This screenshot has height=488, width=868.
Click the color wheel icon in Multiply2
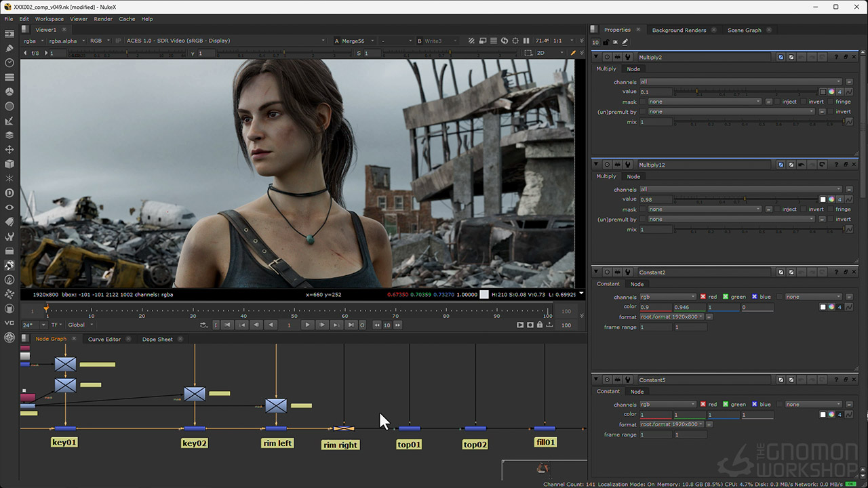(831, 91)
